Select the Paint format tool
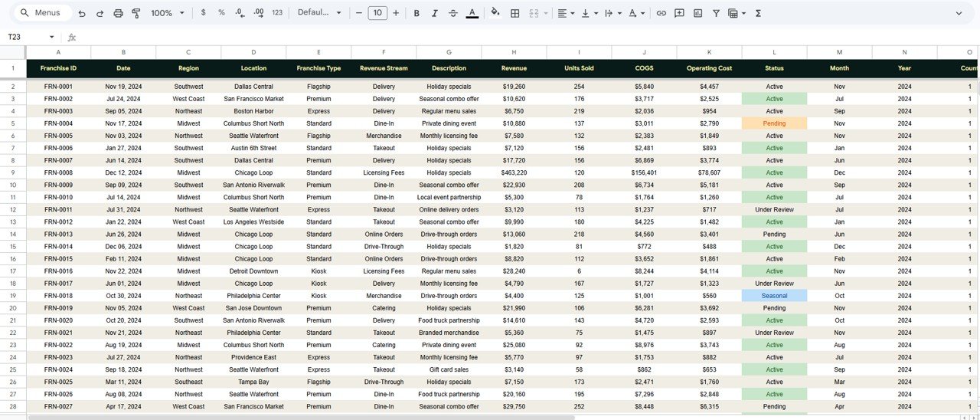This screenshot has height=420, width=980. click(x=136, y=13)
